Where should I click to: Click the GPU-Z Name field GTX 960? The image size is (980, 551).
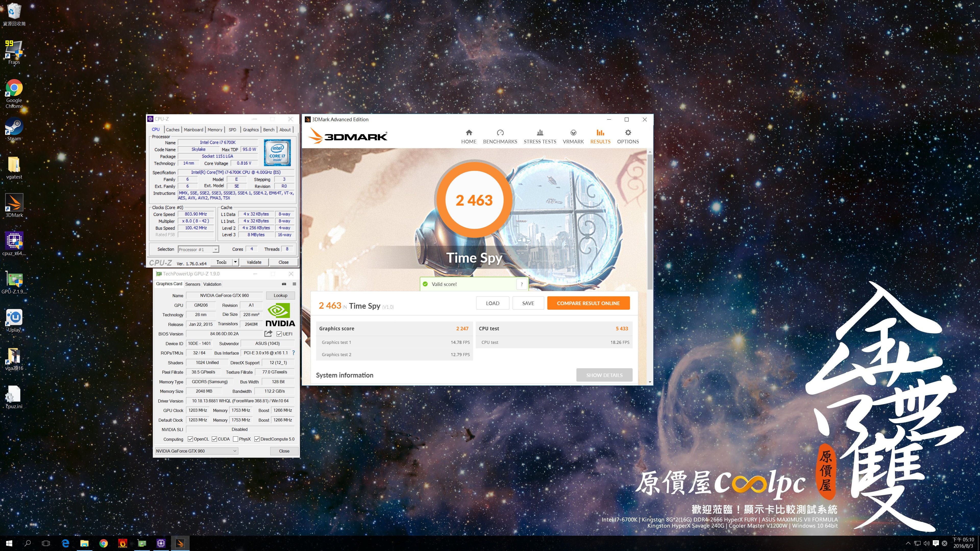225,295
